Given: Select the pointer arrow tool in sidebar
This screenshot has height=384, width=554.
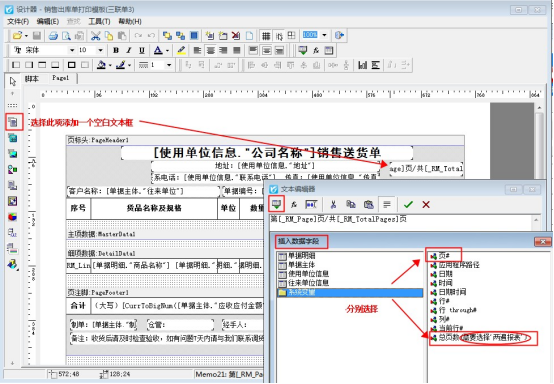Looking at the screenshot, I should 13,82.
